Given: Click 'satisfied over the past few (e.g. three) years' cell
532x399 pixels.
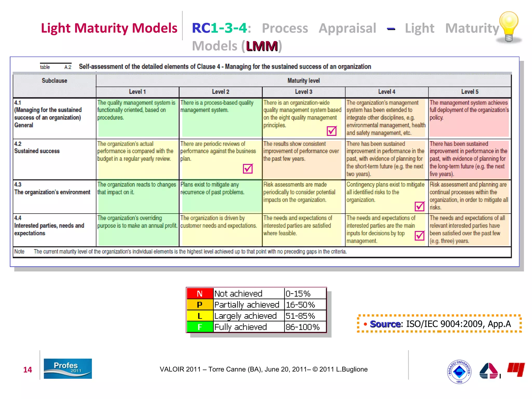Looking at the screenshot, I should click(470, 230).
